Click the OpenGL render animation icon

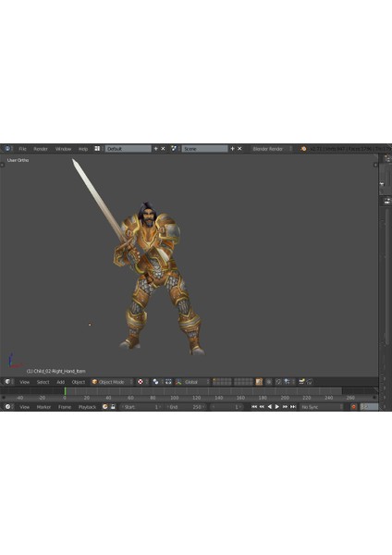(310, 382)
